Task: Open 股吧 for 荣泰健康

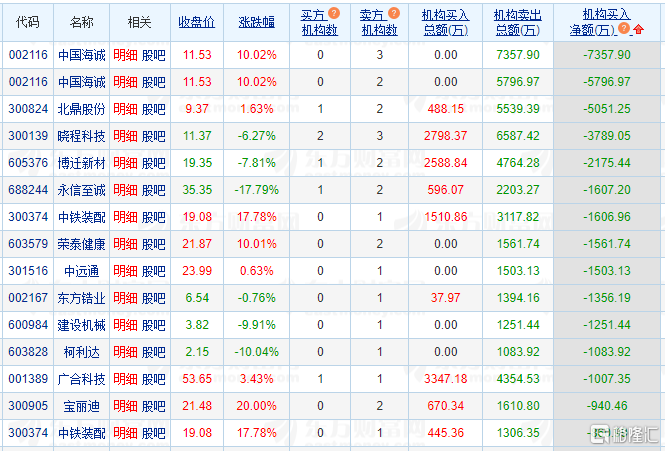Action: (x=153, y=244)
